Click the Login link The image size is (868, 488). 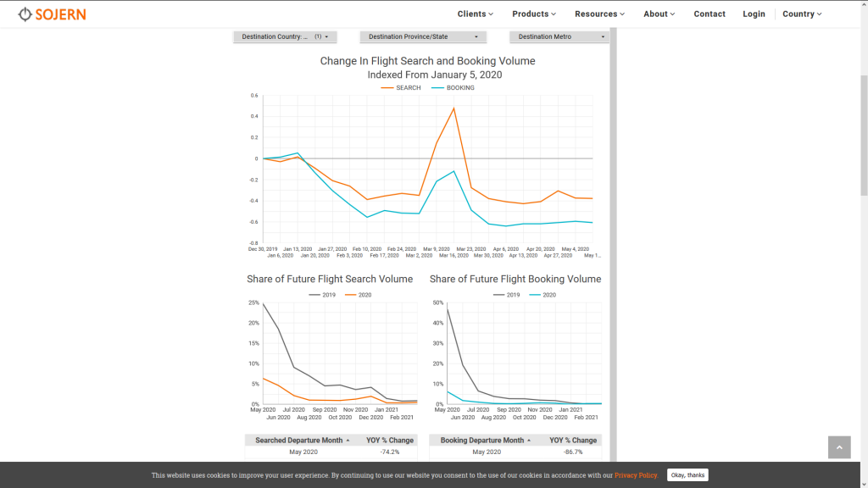point(754,14)
